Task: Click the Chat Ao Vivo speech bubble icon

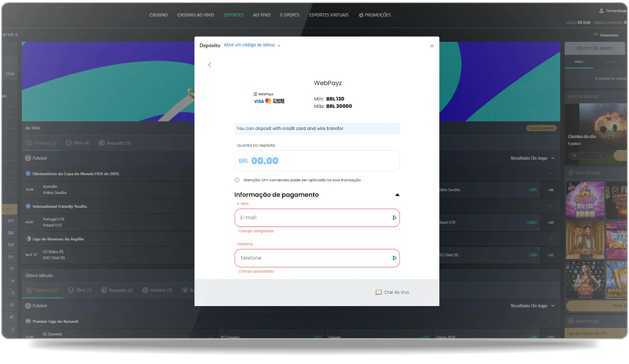Action: [x=378, y=292]
